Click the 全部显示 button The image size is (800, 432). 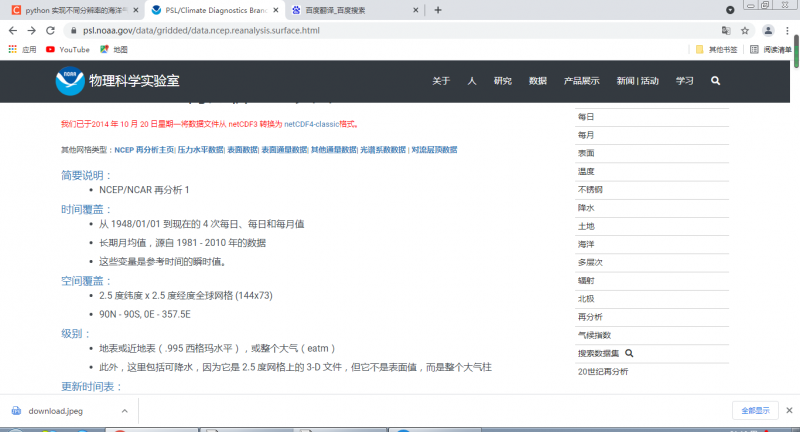point(755,410)
